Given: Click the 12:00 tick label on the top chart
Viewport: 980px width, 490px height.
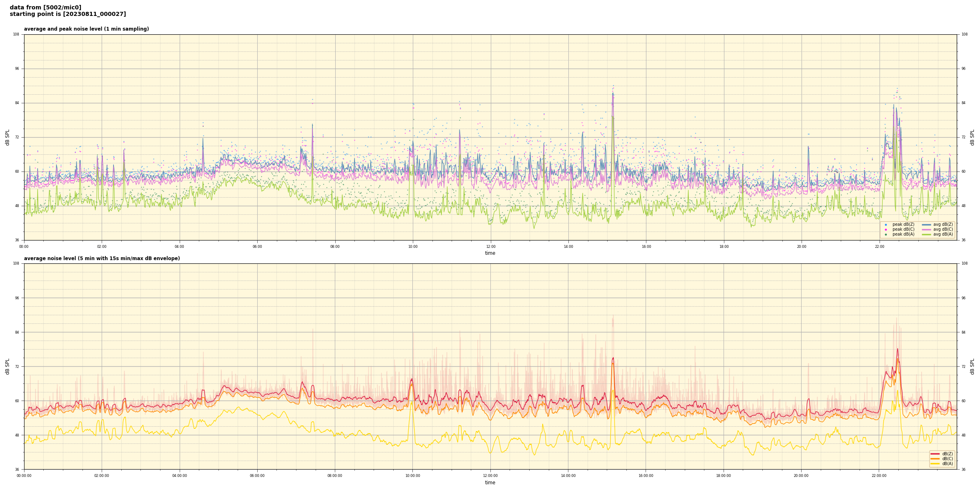Looking at the screenshot, I should point(490,247).
